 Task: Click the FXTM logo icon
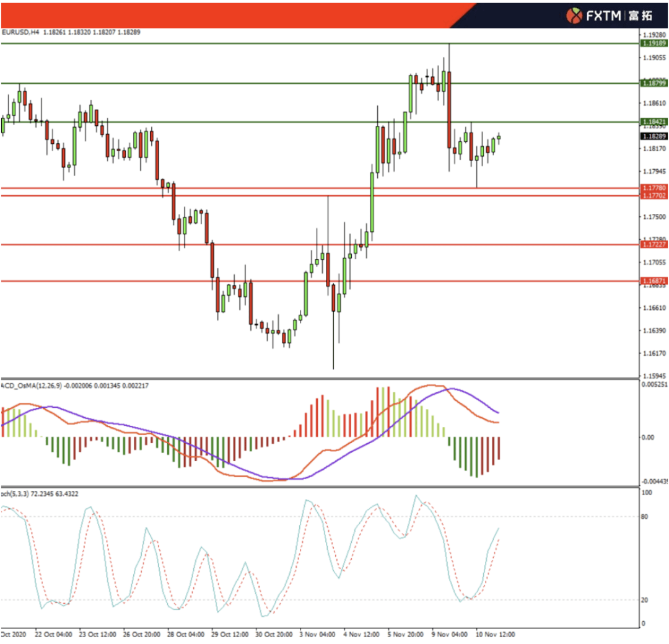click(575, 16)
